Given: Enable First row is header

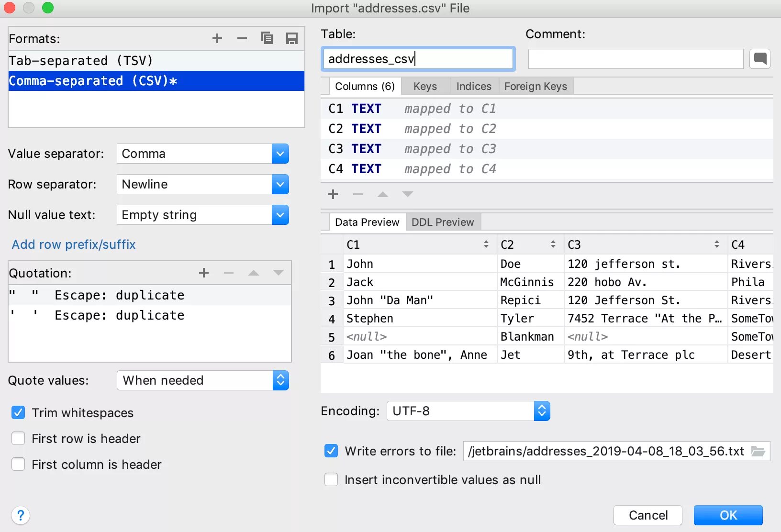Looking at the screenshot, I should click(18, 439).
